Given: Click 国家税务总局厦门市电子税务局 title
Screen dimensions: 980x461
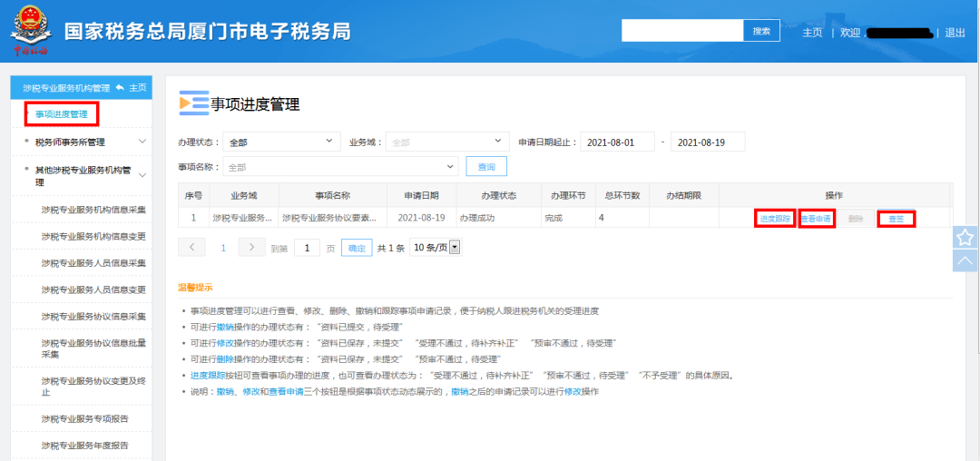Looking at the screenshot, I should click(x=208, y=31).
